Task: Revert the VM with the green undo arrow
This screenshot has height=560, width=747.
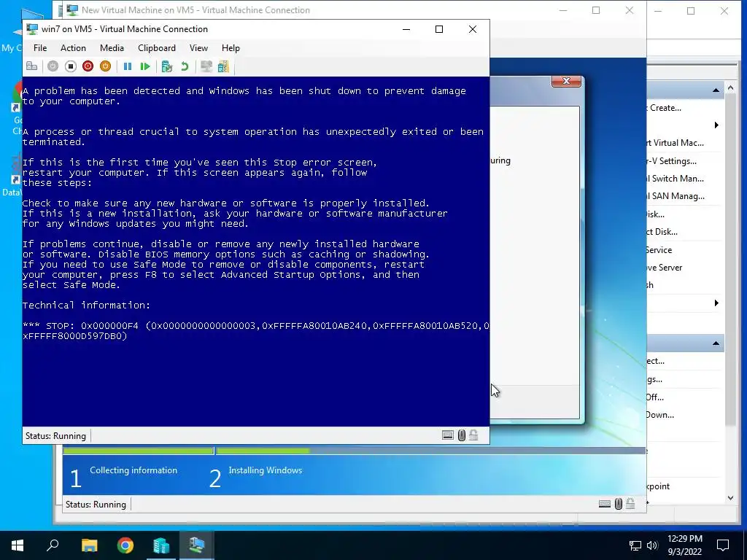Action: (185, 66)
